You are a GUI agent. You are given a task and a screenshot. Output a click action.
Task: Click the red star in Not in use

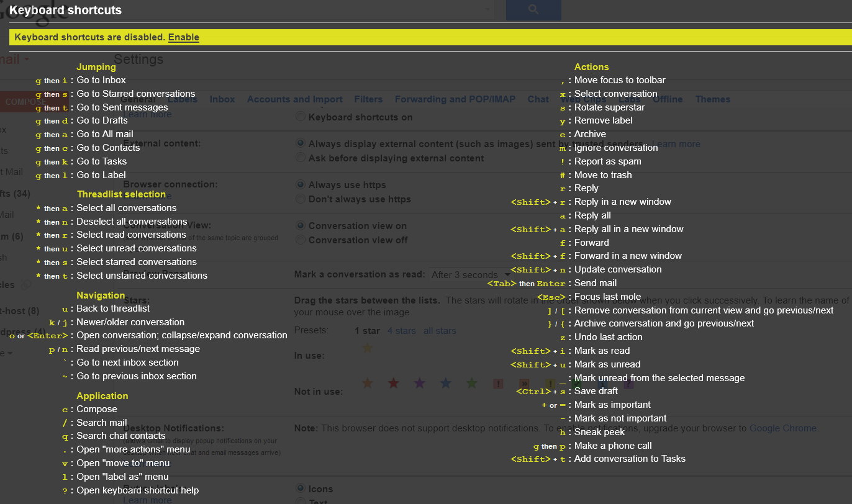click(x=393, y=384)
